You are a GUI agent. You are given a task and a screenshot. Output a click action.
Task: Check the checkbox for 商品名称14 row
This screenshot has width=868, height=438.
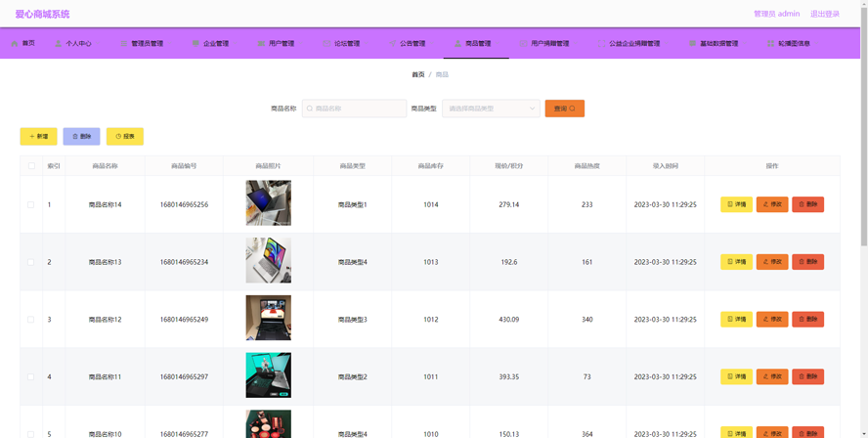31,205
